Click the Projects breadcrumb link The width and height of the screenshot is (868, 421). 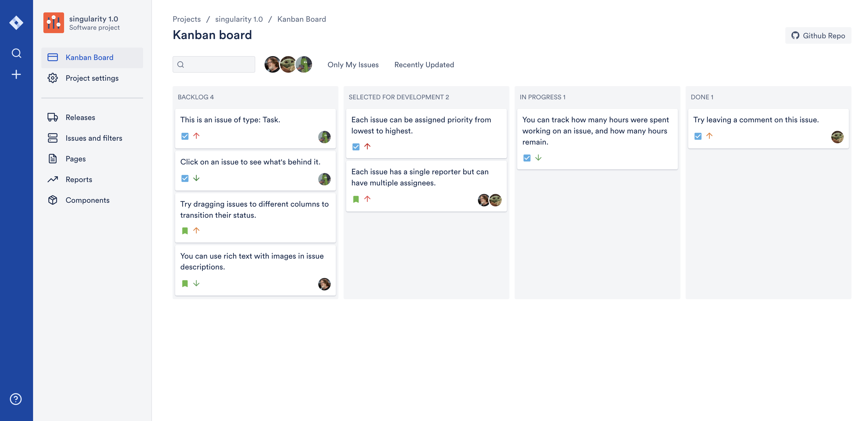(186, 19)
